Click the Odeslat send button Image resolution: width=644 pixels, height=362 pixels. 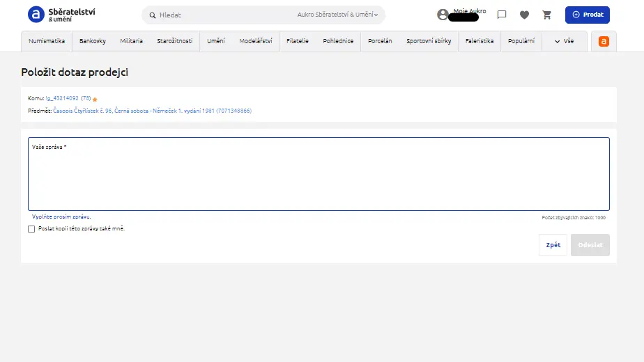point(590,245)
